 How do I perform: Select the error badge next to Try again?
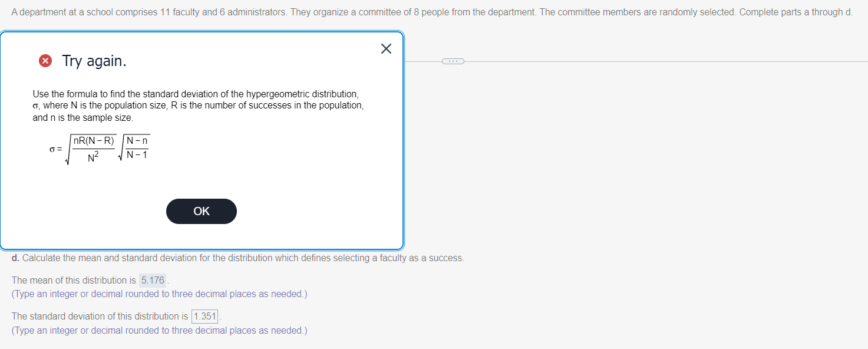45,61
